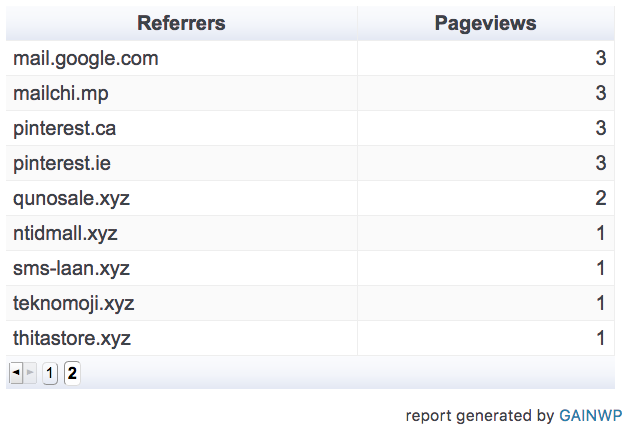
Task: Select page 2 pagination button
Action: (72, 373)
